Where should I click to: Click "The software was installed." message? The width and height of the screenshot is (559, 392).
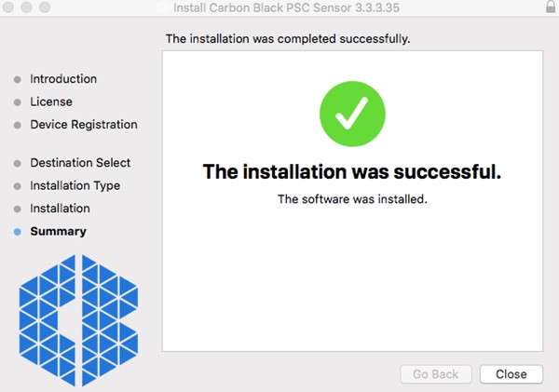click(352, 199)
